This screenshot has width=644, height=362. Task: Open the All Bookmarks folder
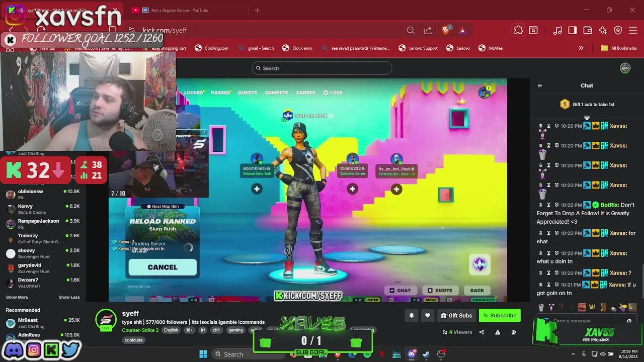(618, 48)
